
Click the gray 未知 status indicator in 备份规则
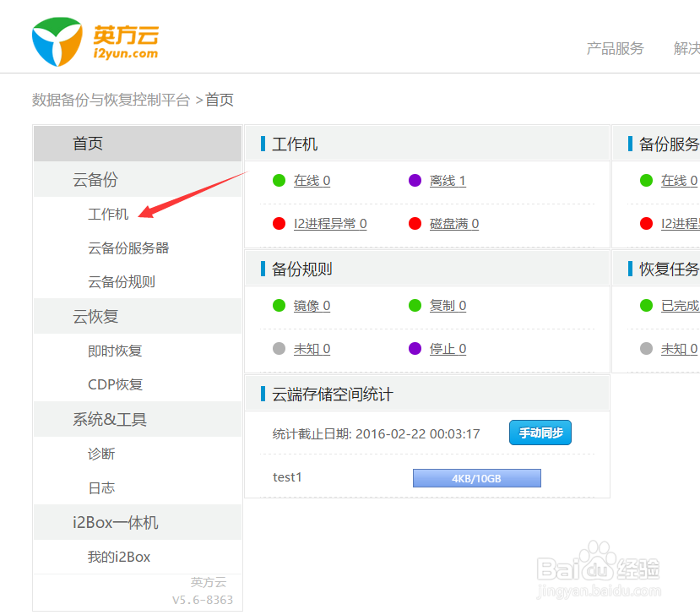tap(279, 348)
